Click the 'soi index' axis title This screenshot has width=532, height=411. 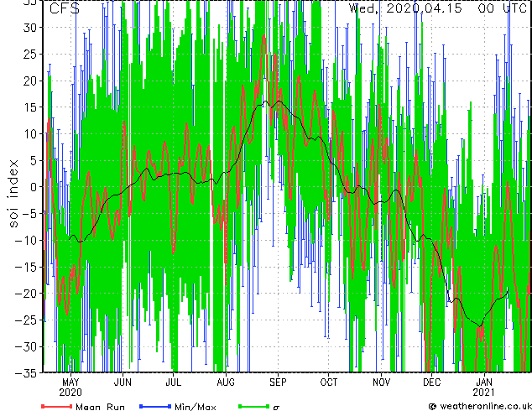13,193
